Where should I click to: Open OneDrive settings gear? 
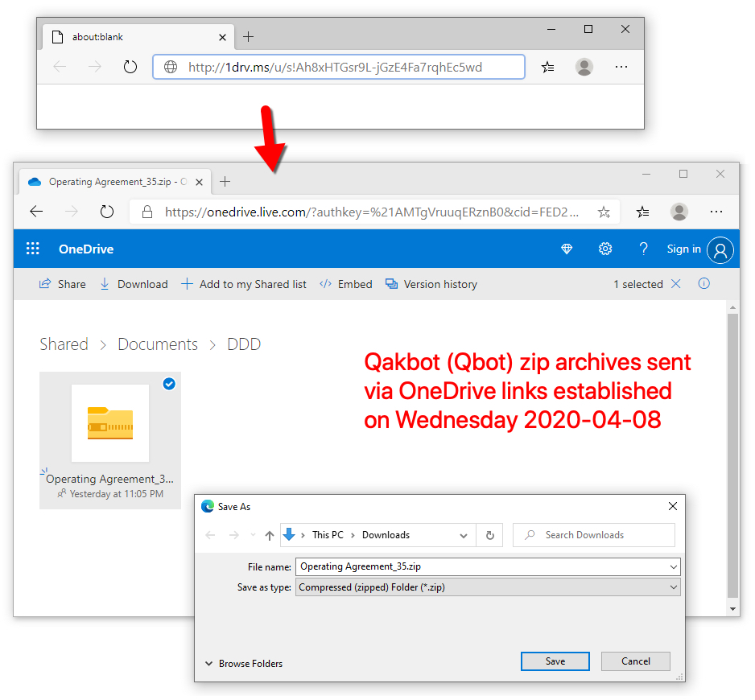tap(605, 249)
